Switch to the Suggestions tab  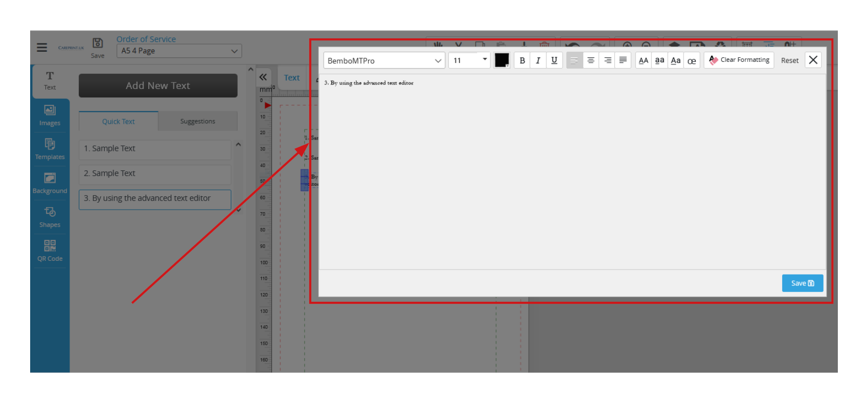tap(197, 121)
